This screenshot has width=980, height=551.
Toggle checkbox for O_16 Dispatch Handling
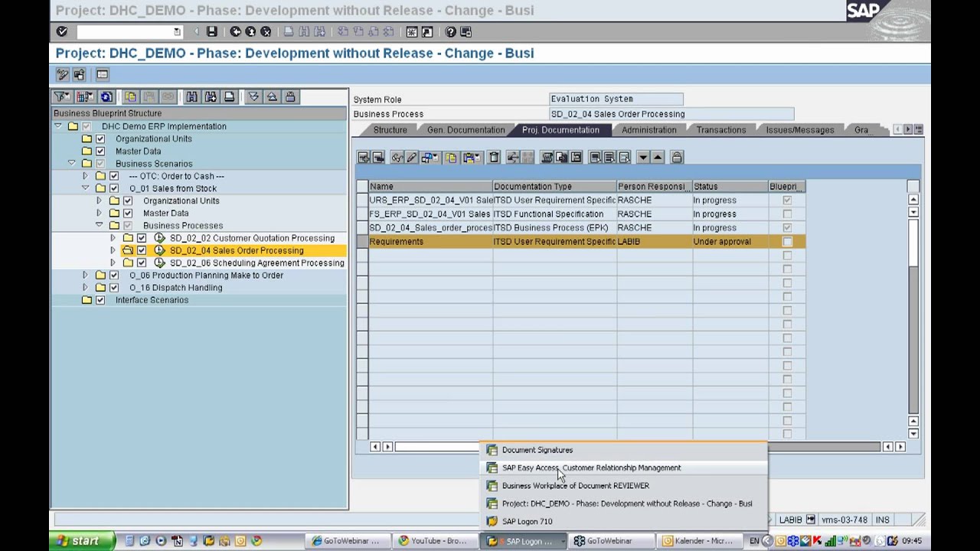tap(114, 288)
